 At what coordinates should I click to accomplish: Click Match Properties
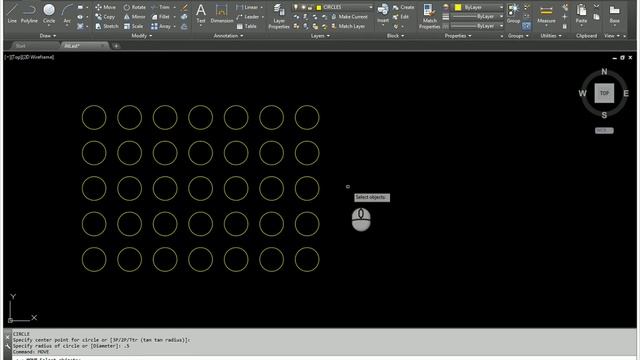coord(429,16)
